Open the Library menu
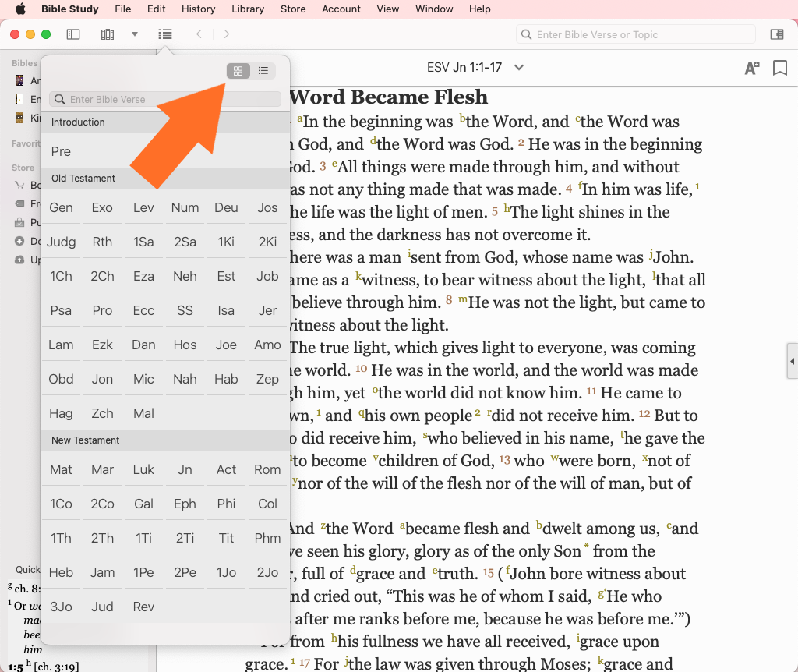Image resolution: width=798 pixels, height=672 pixels. [x=247, y=9]
